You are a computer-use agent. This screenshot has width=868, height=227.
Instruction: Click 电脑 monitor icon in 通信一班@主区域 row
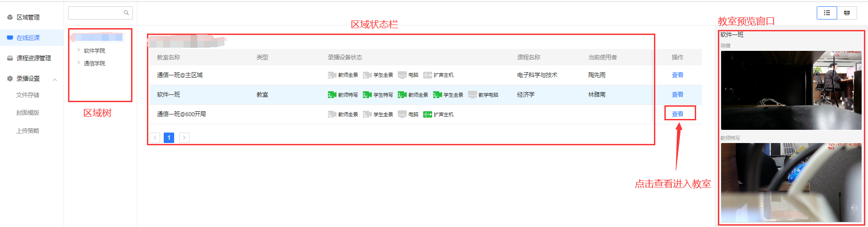point(402,75)
